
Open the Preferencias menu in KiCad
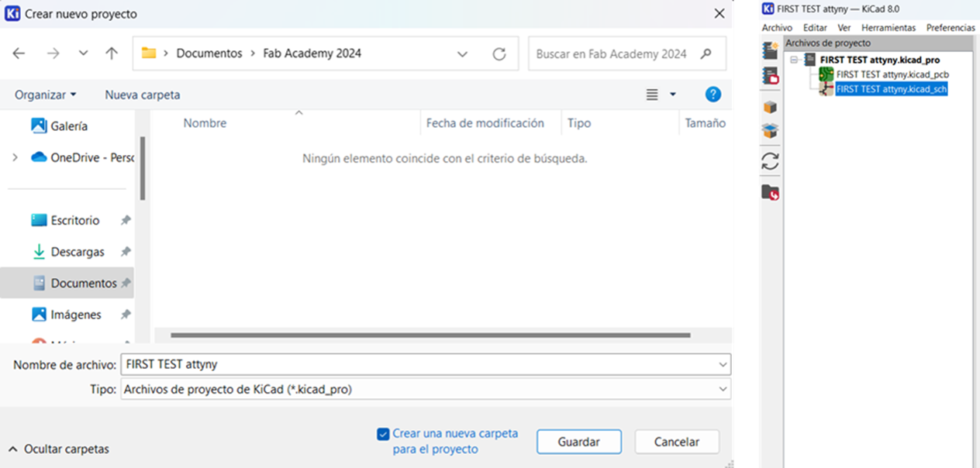tap(951, 28)
